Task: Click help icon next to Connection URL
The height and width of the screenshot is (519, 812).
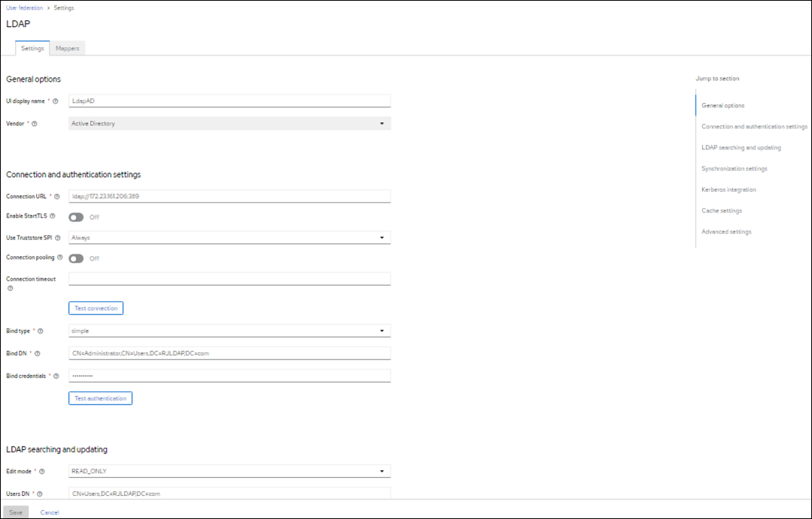Action: [x=57, y=197]
